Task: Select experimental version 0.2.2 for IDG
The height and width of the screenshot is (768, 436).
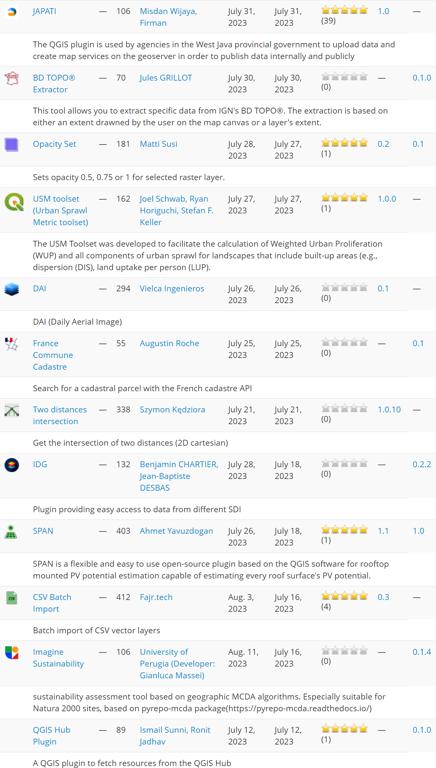Action: [x=421, y=464]
